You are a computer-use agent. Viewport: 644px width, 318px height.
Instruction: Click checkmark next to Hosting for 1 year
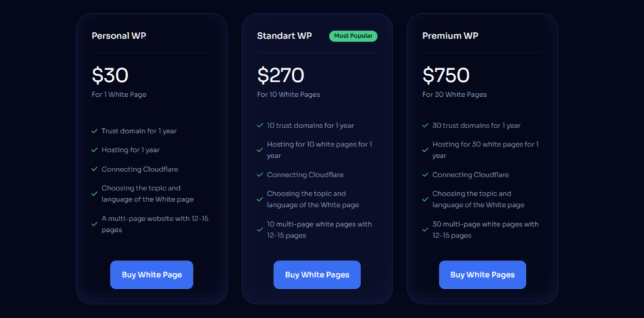pyautogui.click(x=94, y=150)
